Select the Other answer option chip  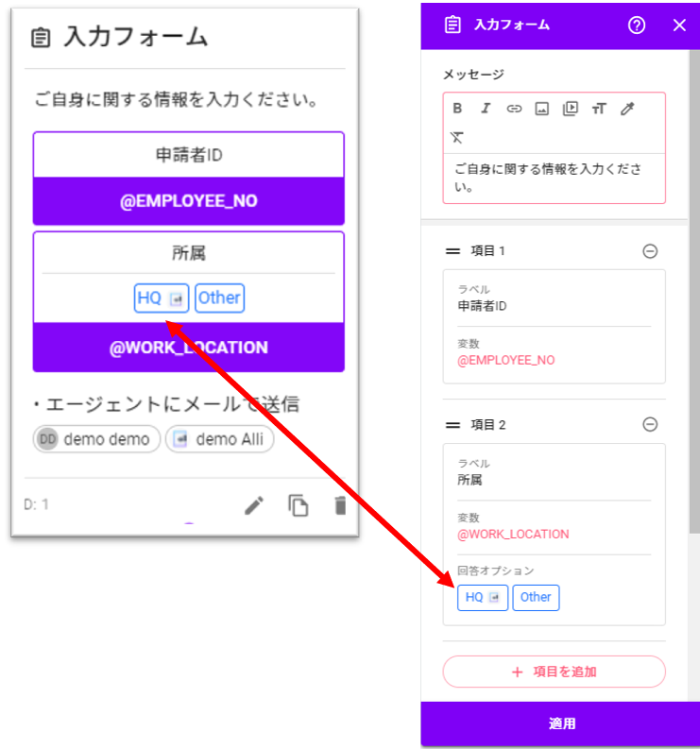[536, 597]
